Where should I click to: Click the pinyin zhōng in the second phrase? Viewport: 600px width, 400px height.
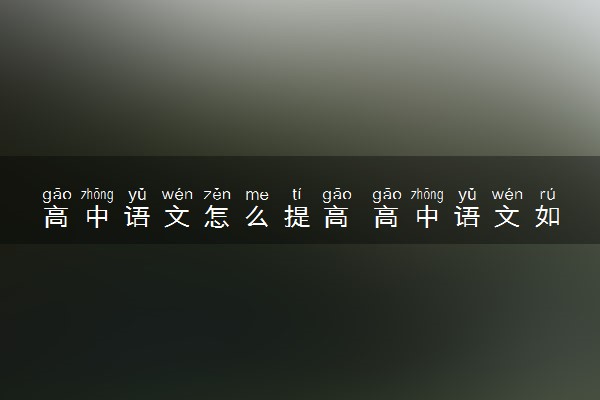pos(427,195)
